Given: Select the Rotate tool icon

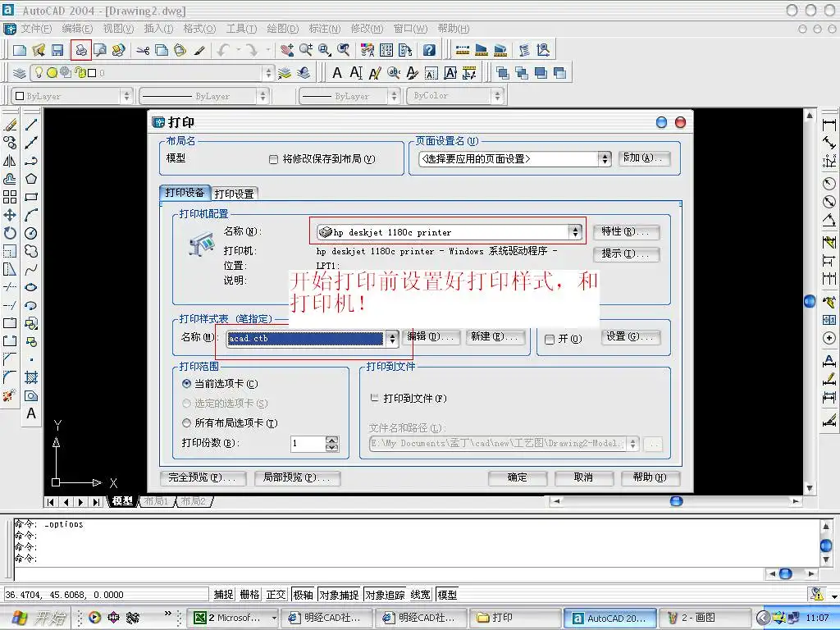Looking at the screenshot, I should [x=10, y=233].
